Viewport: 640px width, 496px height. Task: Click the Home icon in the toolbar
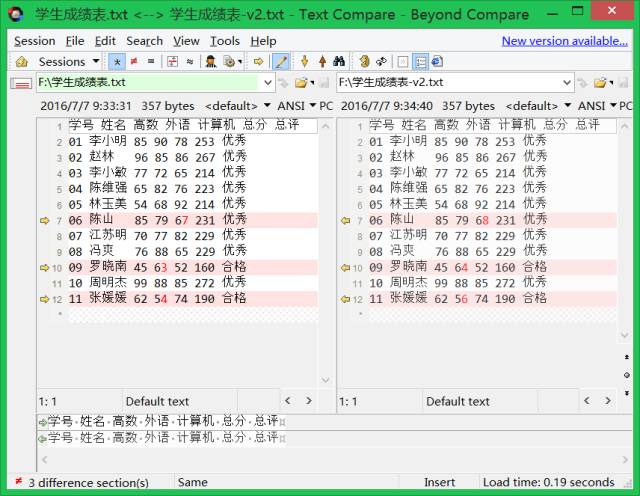pyautogui.click(x=22, y=62)
